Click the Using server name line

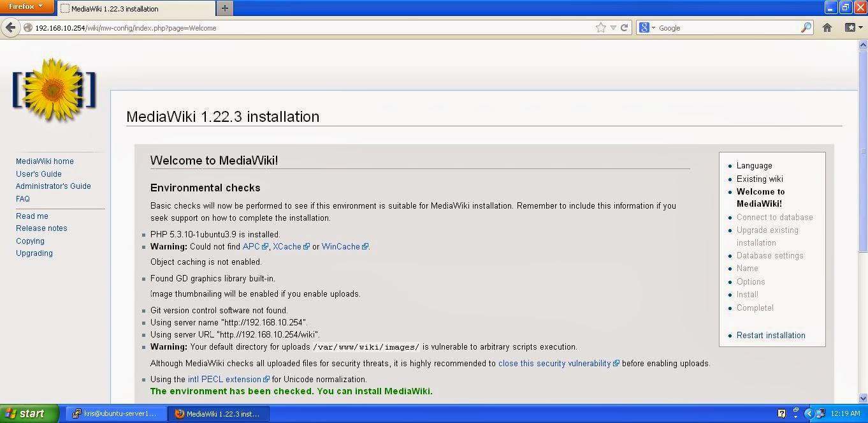click(229, 322)
